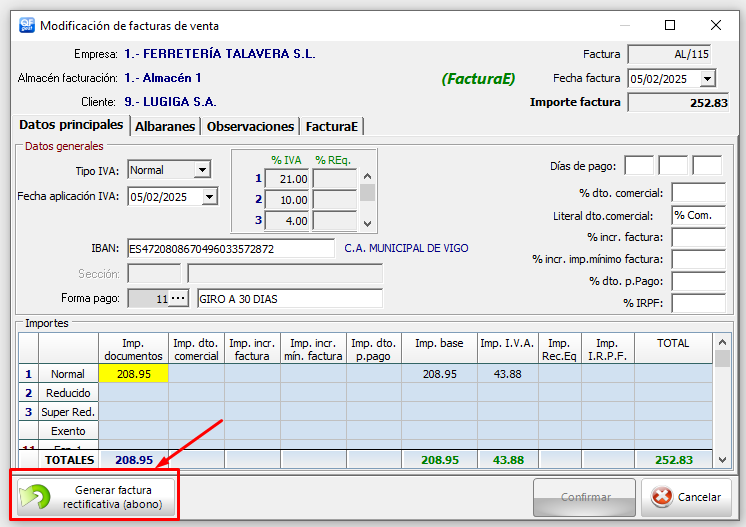The height and width of the screenshot is (527, 746).
Task: Click the Literal dto.comercial field
Action: click(698, 215)
